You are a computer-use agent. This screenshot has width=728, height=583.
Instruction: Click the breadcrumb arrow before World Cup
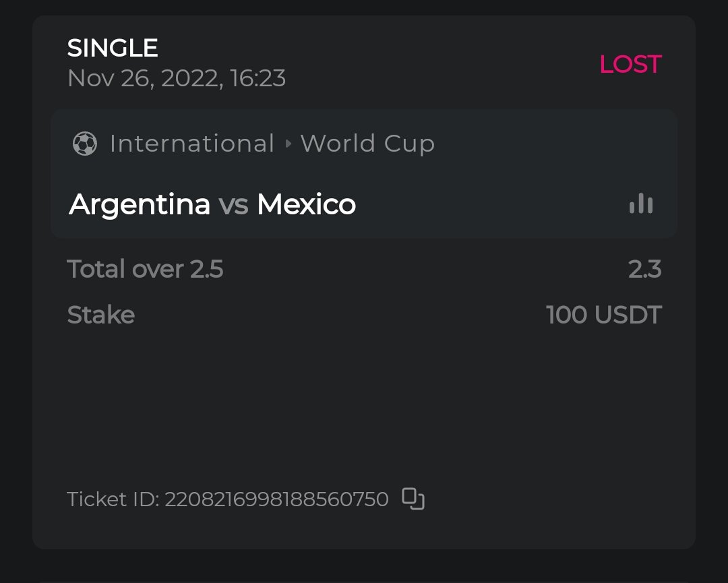point(288,144)
